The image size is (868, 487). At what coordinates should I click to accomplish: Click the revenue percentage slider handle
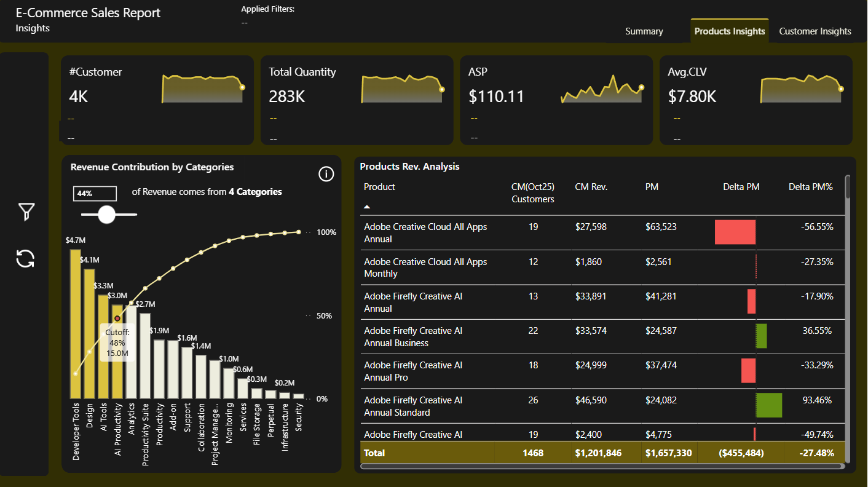tap(107, 214)
